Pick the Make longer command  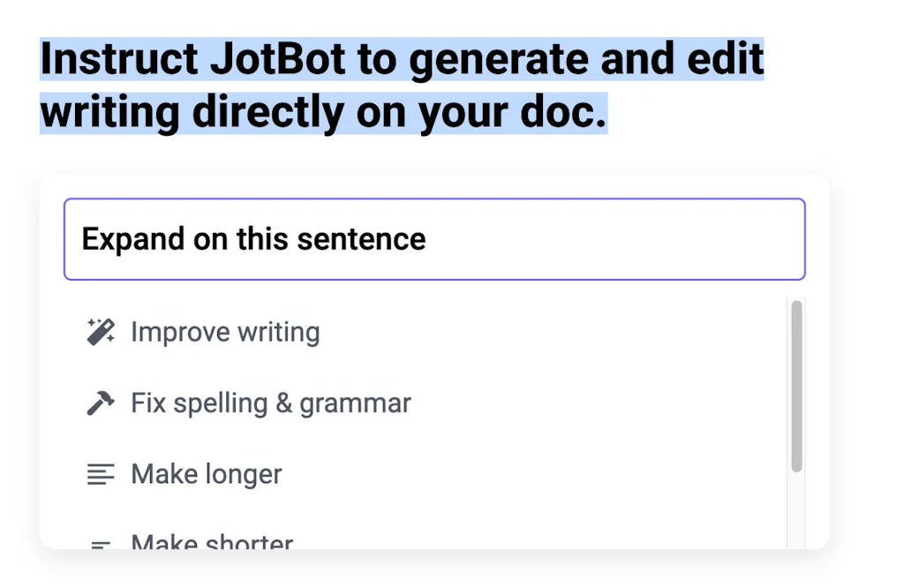pyautogui.click(x=206, y=474)
